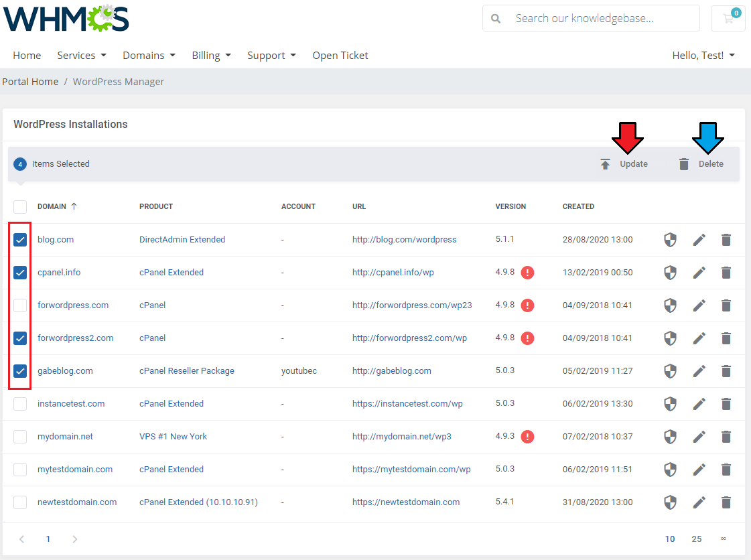The width and height of the screenshot is (751, 560).
Task: Go to Home in navigation
Action: (27, 56)
